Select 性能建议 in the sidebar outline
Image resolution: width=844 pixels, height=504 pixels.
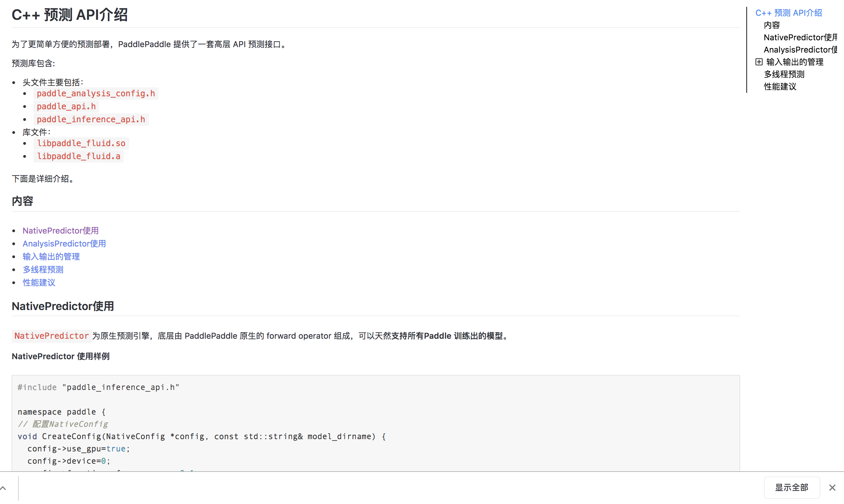click(x=780, y=87)
